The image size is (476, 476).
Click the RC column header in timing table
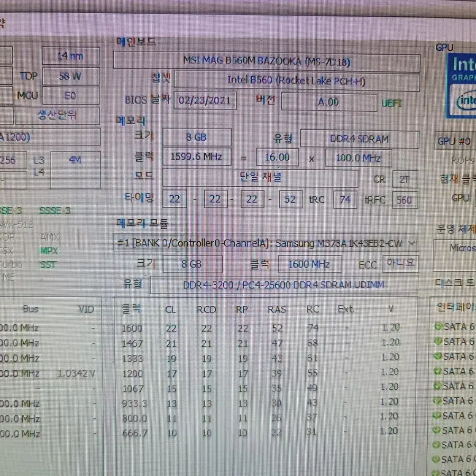click(x=313, y=309)
